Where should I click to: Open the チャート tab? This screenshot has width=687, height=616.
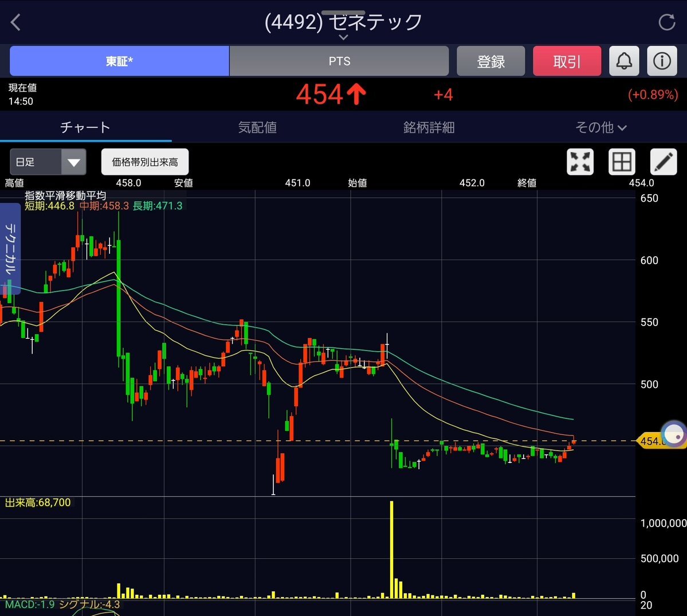85,127
